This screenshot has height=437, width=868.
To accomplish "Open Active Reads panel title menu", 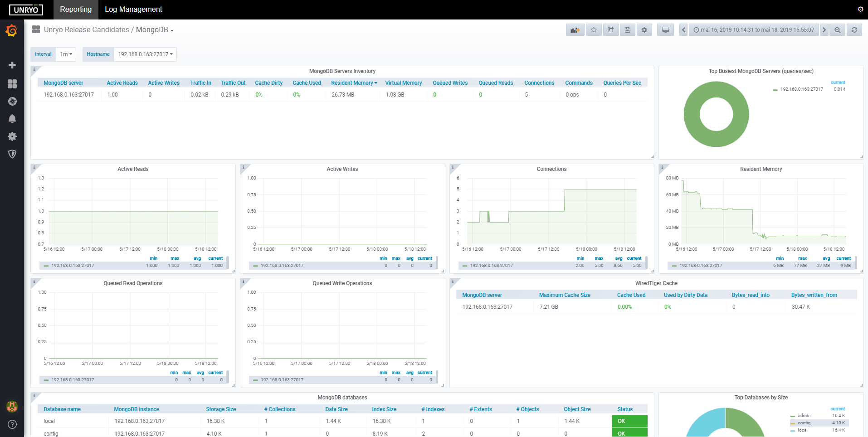I will [x=133, y=169].
